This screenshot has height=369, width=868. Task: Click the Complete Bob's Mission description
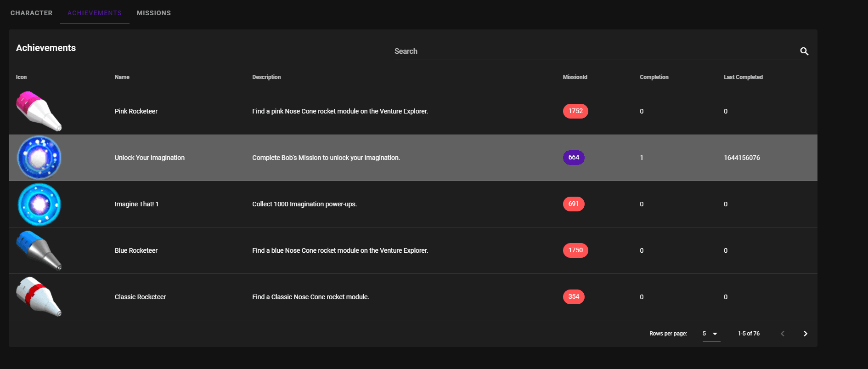(326, 158)
